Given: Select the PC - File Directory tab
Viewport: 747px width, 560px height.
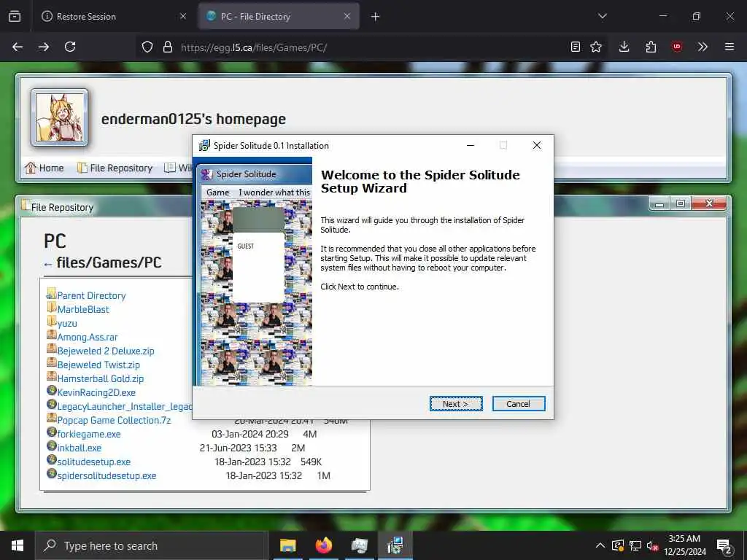Looking at the screenshot, I should pos(279,16).
